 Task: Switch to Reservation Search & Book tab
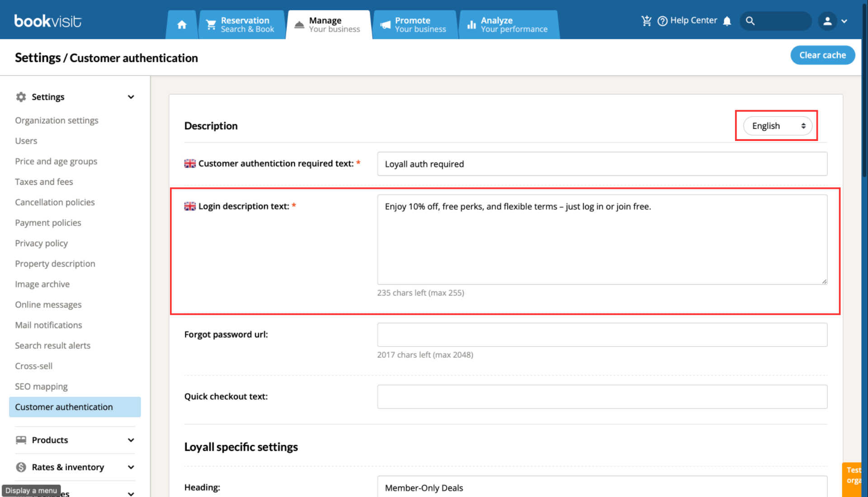point(242,25)
